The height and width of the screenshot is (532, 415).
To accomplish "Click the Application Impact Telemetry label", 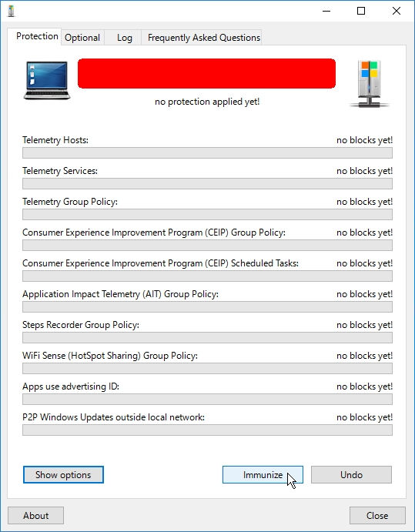I will click(120, 294).
